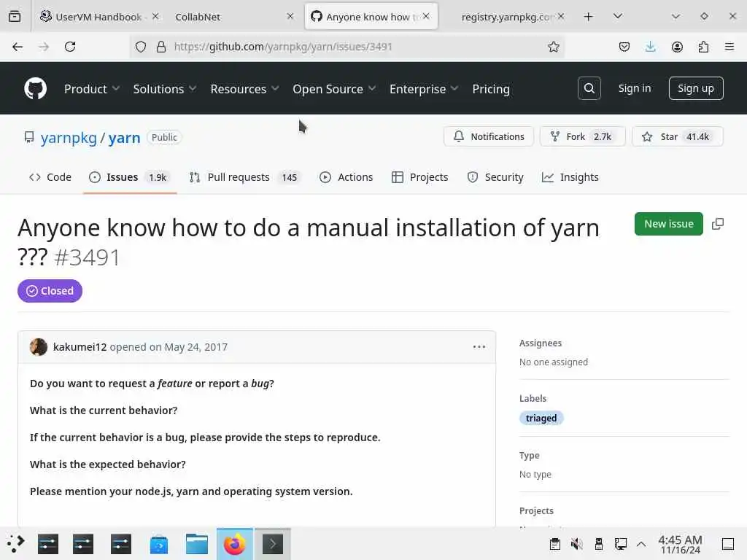The width and height of the screenshot is (747, 560).
Task: Click the address bar URL
Action: (283, 47)
